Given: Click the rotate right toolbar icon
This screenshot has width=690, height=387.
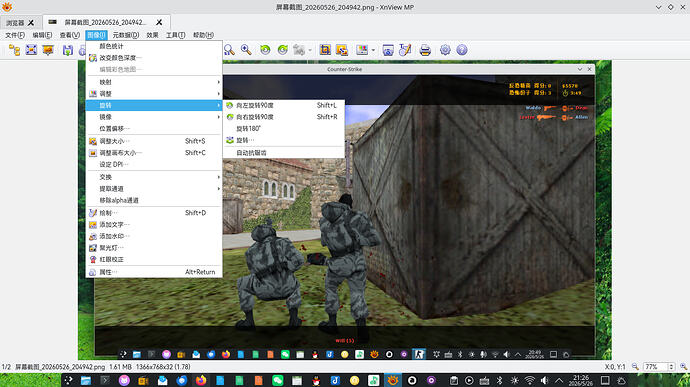Looking at the screenshot, I should click(283, 50).
